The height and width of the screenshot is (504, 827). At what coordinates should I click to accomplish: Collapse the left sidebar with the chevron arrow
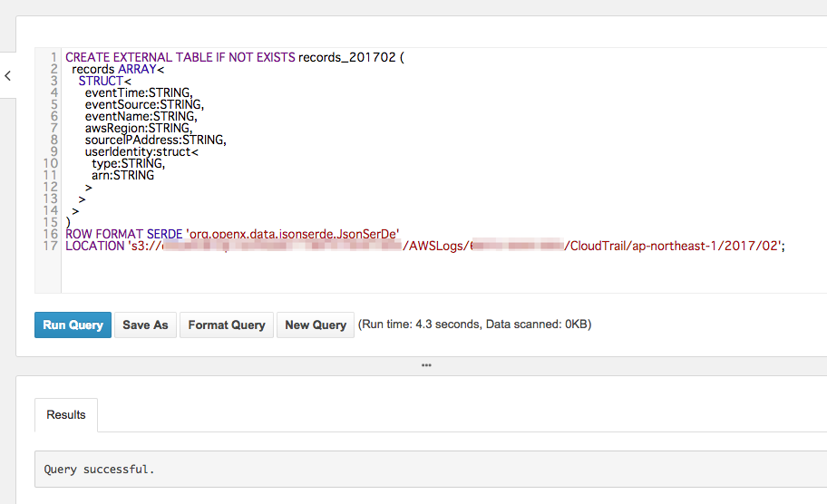[7, 76]
